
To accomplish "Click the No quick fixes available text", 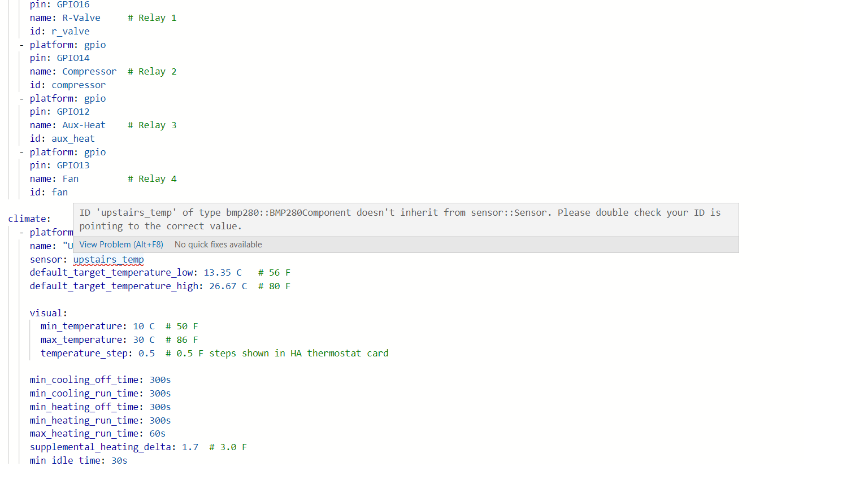I will tap(218, 244).
